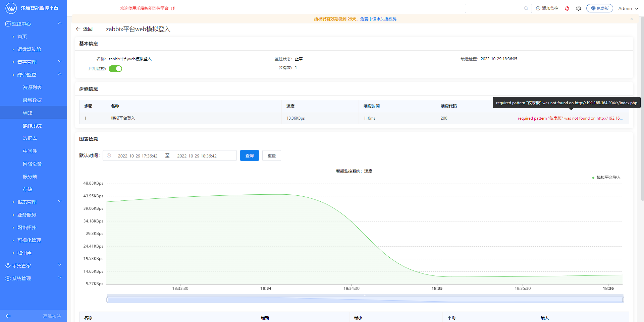Toggle the 模拟平台登入 chart legend entry
644x322 pixels.
(606, 178)
